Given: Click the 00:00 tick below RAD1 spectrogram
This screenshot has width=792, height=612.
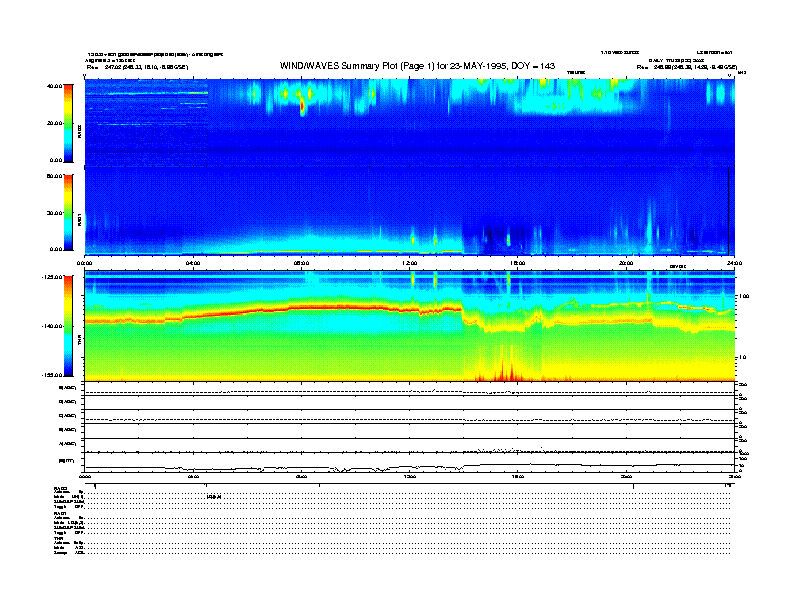Looking at the screenshot, I should tap(84, 263).
